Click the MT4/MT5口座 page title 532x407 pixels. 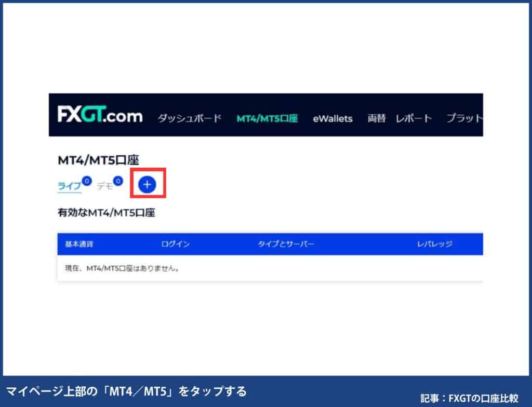click(98, 160)
